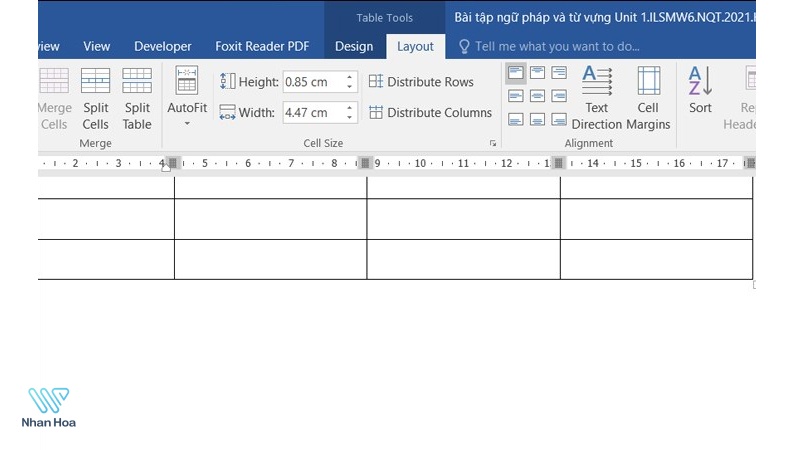The width and height of the screenshot is (800, 450).
Task: Open the Developer tab
Action: pos(163,46)
